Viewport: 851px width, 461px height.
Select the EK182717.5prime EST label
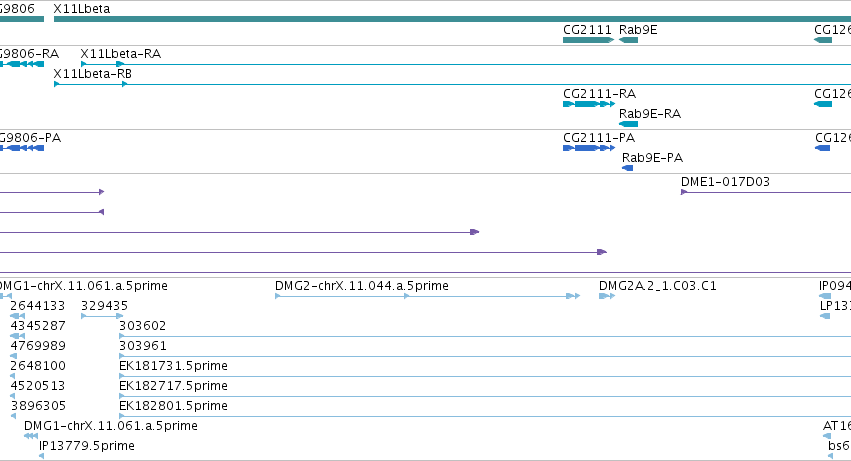pos(173,386)
